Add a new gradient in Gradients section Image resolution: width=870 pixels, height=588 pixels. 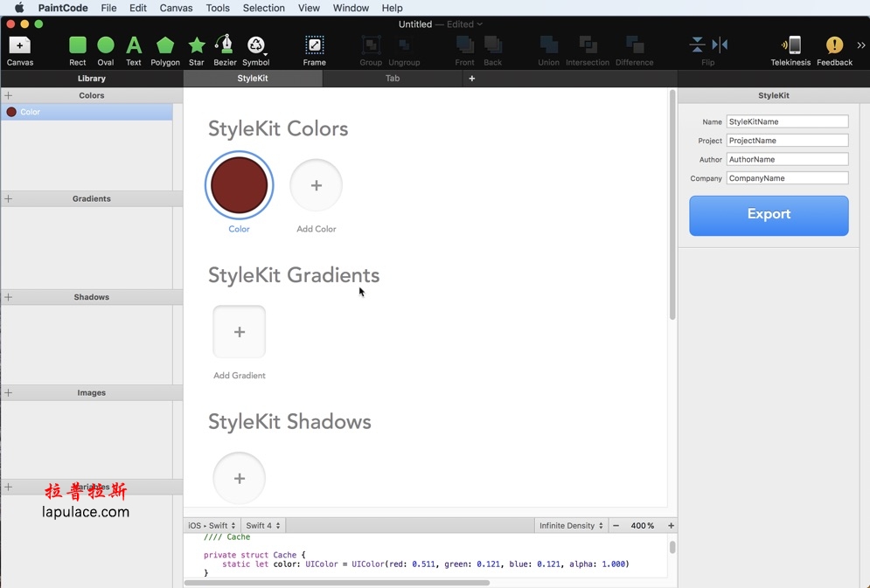[9, 198]
